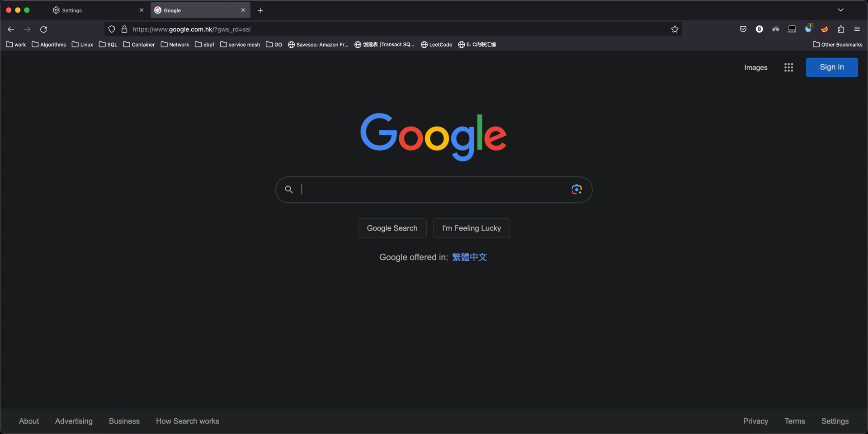Click the address bar URL

(191, 29)
